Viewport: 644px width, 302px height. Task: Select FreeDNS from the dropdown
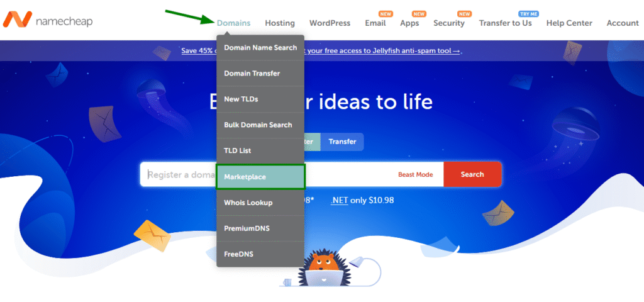260,254
